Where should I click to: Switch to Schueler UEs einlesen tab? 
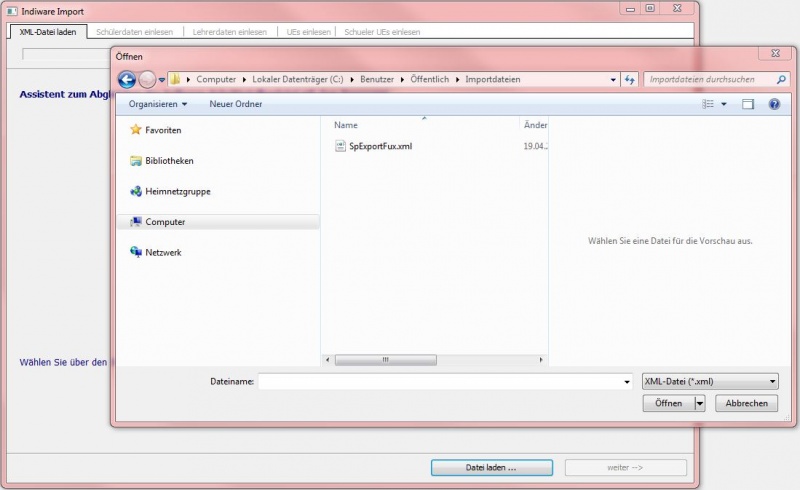tap(382, 32)
